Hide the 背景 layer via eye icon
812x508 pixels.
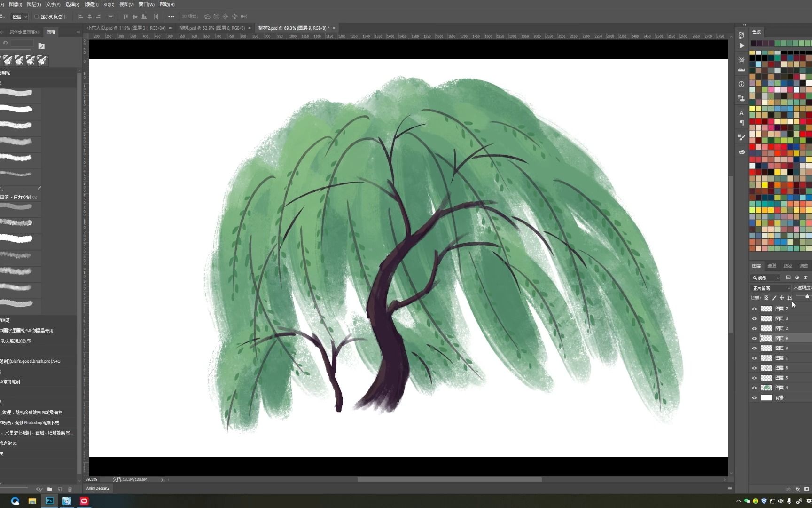click(x=754, y=398)
